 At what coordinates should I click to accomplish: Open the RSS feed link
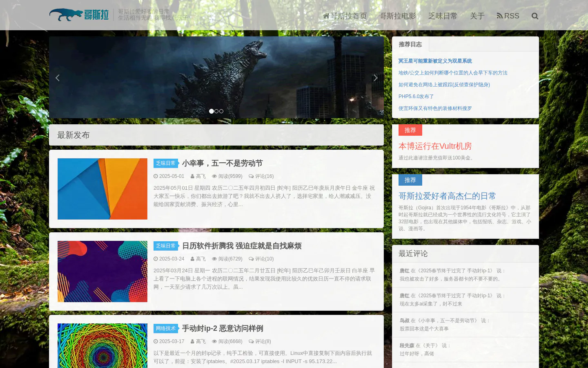pos(508,16)
